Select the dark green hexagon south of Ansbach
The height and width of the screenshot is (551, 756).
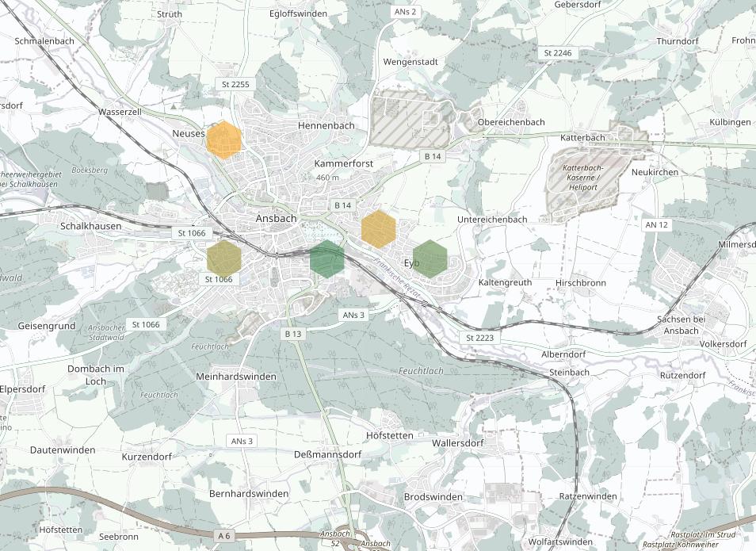(326, 258)
